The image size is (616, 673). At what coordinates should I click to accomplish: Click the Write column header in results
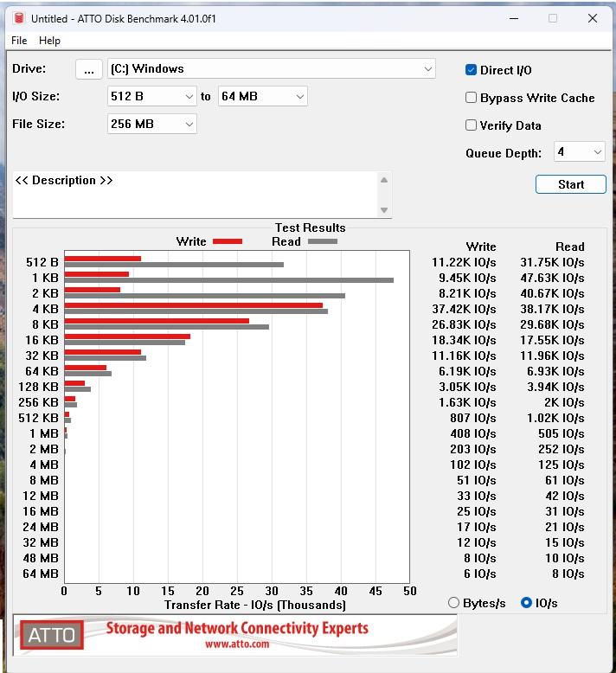[481, 247]
